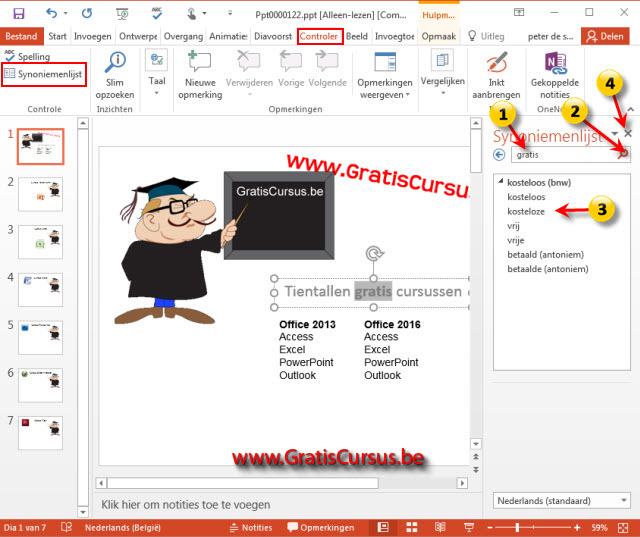This screenshot has width=640, height=537.
Task: Open the Bestand file tab
Action: coord(21,36)
